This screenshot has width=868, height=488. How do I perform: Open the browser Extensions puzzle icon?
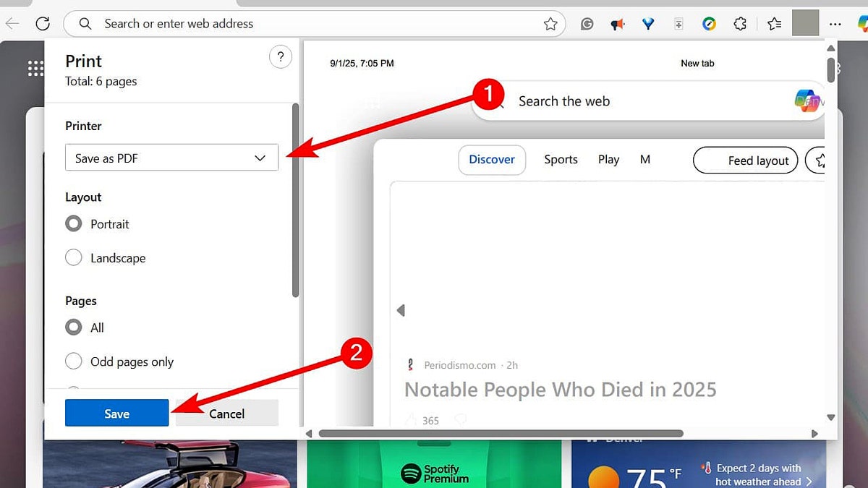tap(739, 23)
